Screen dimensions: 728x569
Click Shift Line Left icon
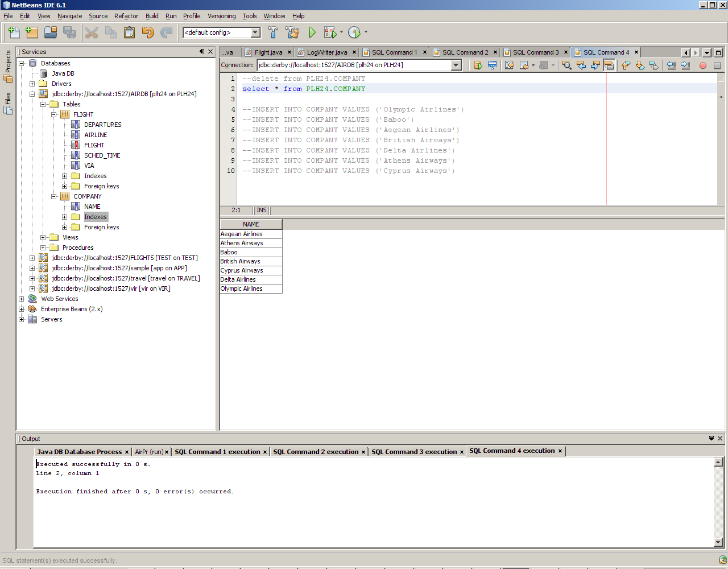click(671, 65)
